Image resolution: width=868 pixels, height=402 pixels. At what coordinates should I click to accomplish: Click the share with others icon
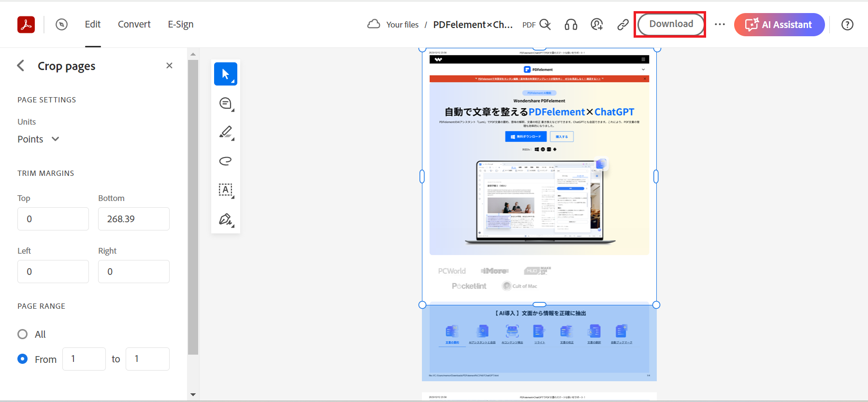tap(597, 24)
